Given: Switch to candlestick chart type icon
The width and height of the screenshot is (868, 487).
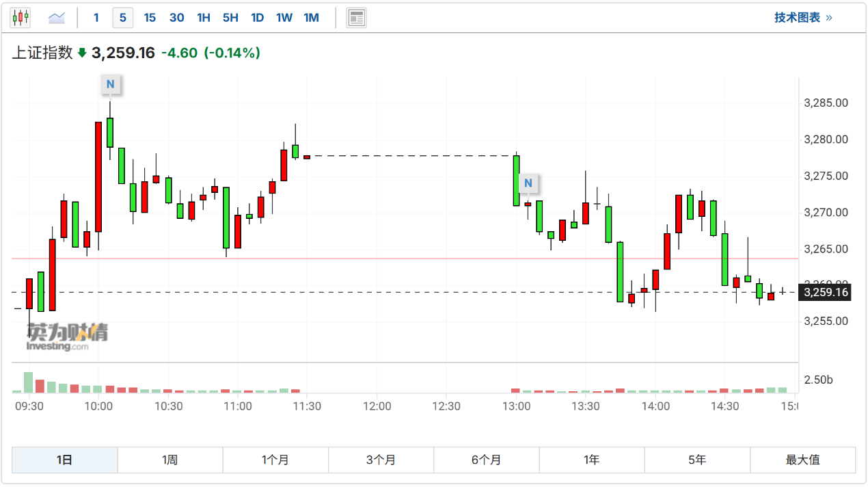Looking at the screenshot, I should pyautogui.click(x=21, y=18).
